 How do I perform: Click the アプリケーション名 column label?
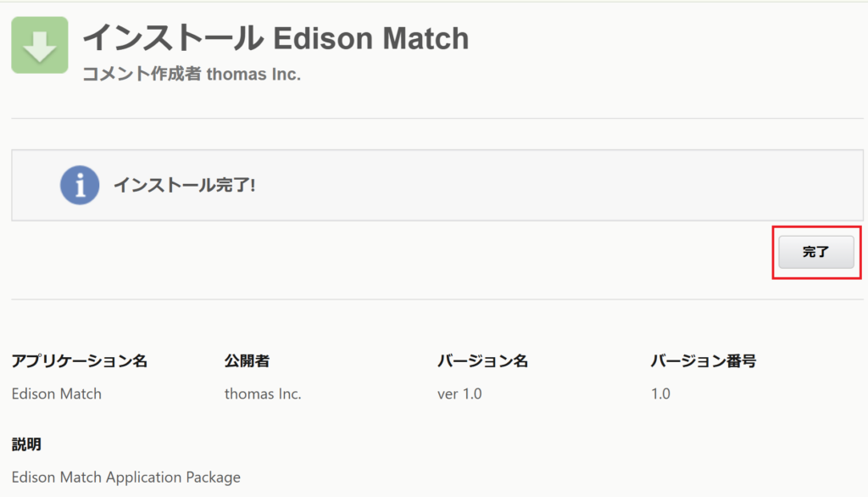click(x=80, y=361)
